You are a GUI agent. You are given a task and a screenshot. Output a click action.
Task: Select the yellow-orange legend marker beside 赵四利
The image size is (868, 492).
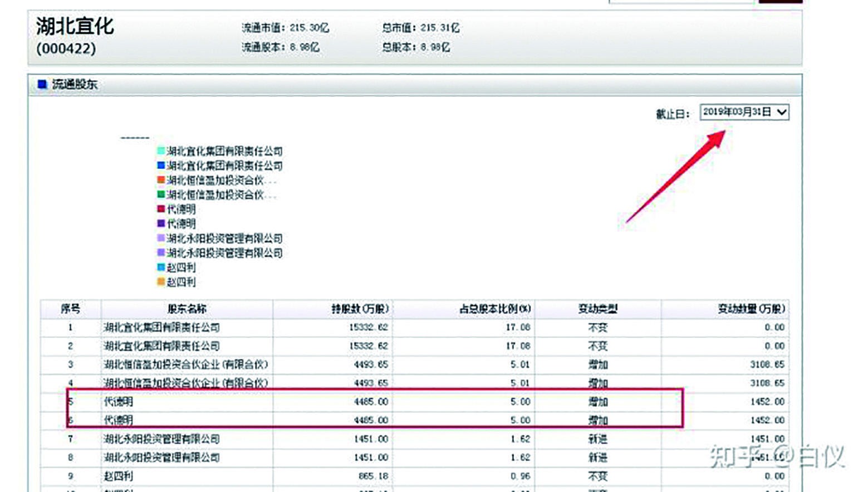(x=161, y=282)
